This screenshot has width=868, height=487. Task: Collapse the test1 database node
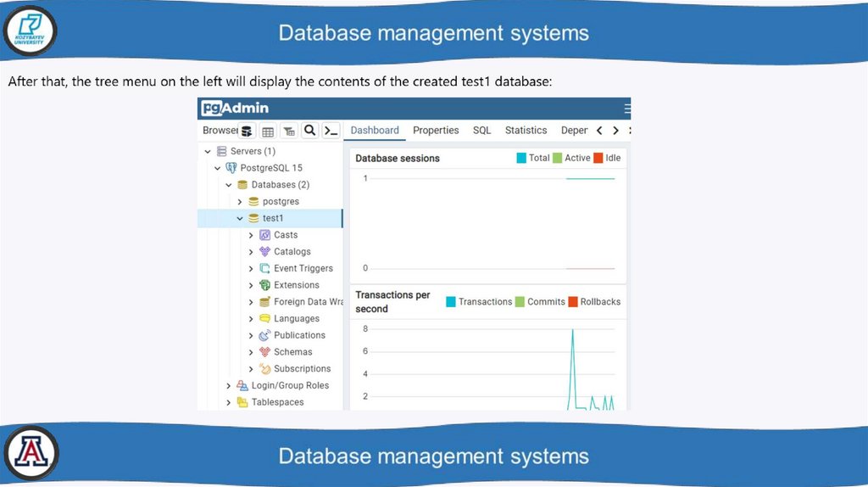pos(240,218)
